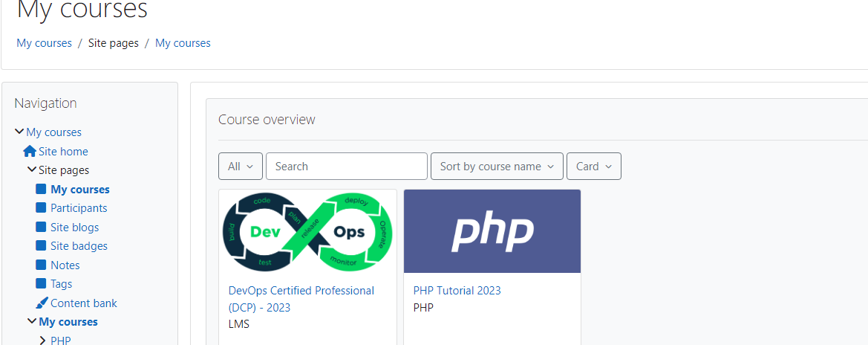The image size is (868, 345).
Task: Click the square icon beside My courses in Site pages
Action: tap(42, 190)
